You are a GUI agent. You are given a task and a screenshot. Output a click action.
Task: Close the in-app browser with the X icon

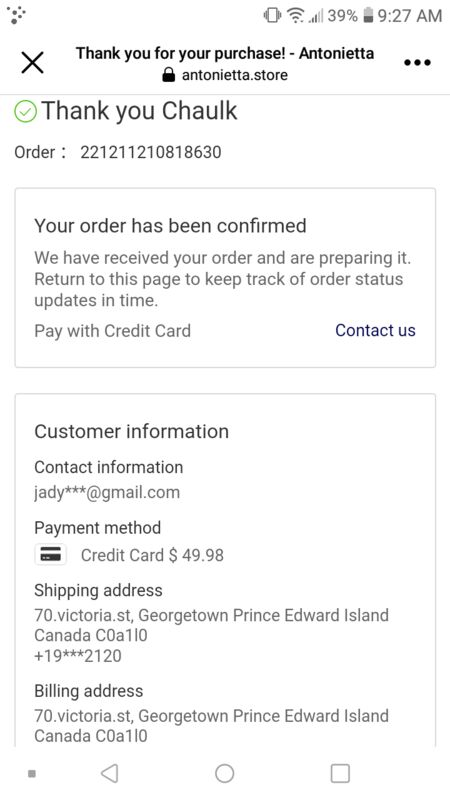[x=32, y=63]
